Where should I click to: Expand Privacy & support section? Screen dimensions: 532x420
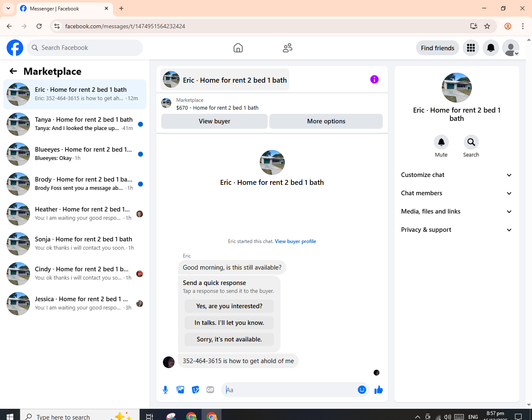(x=457, y=230)
